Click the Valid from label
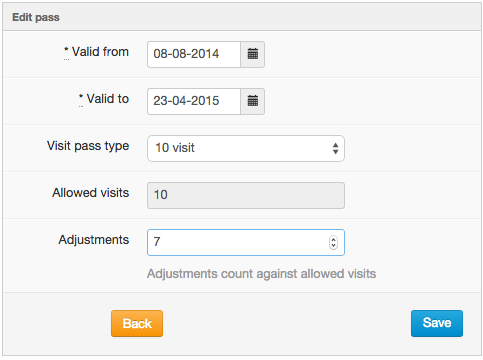483x360 pixels. 100,52
